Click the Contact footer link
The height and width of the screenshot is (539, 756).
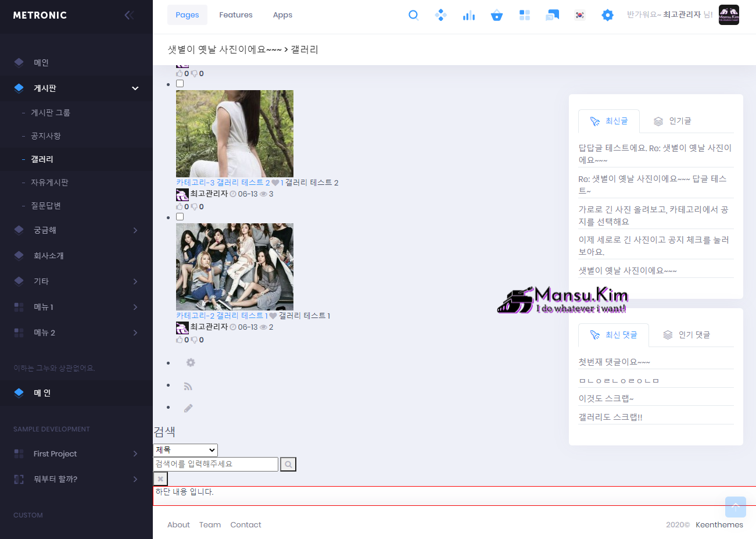coord(245,524)
